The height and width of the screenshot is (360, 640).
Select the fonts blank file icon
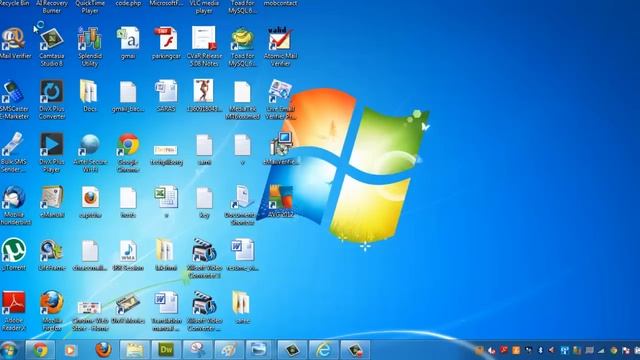(128, 198)
